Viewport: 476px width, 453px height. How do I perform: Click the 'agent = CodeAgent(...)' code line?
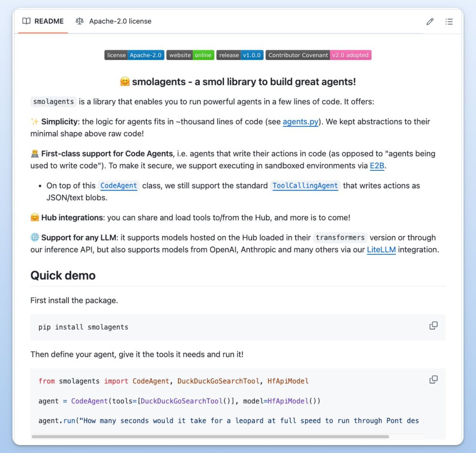pyautogui.click(x=179, y=401)
